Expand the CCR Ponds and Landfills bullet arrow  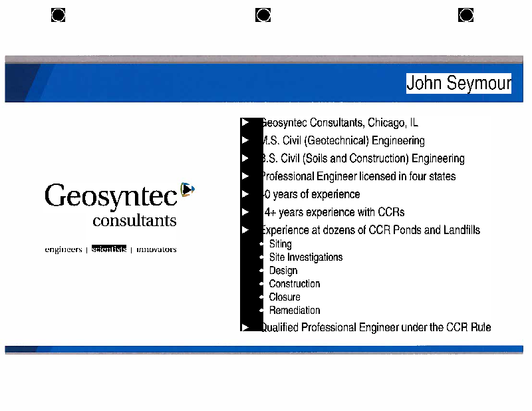[245, 230]
